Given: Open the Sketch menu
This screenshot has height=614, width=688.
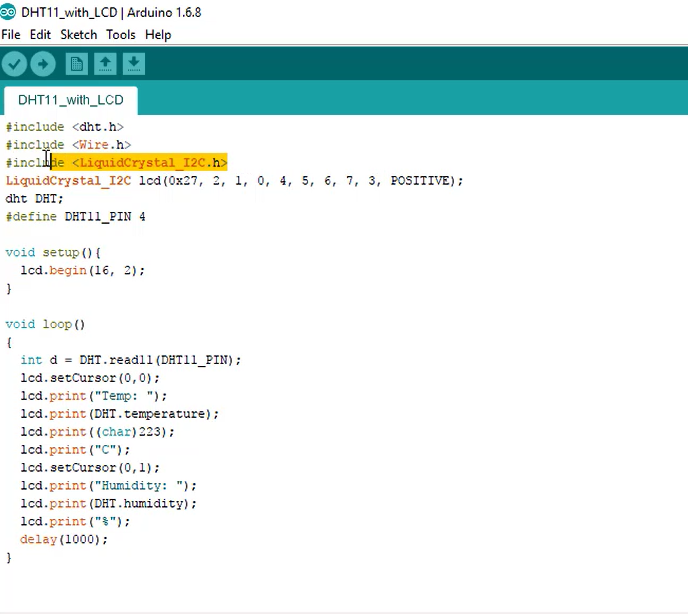Looking at the screenshot, I should coord(79,34).
